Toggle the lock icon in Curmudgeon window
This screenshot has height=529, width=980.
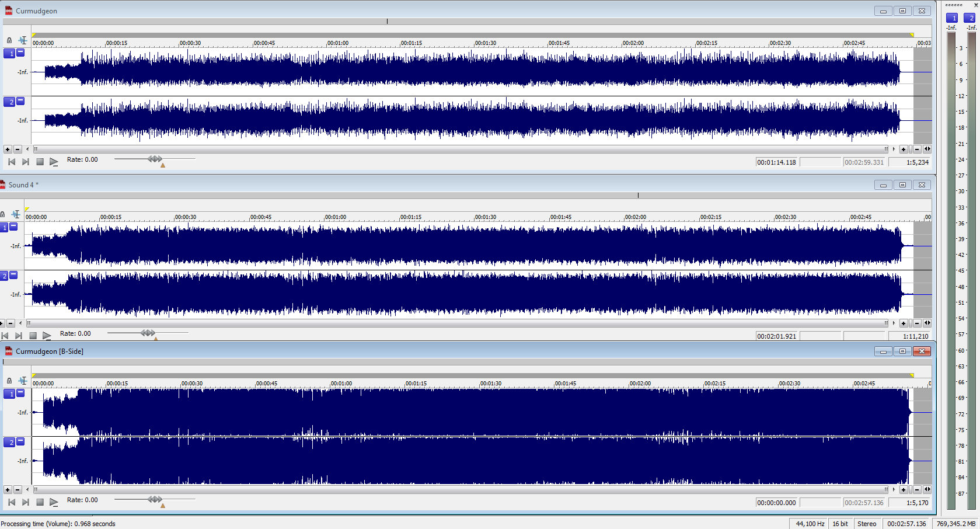pos(9,40)
